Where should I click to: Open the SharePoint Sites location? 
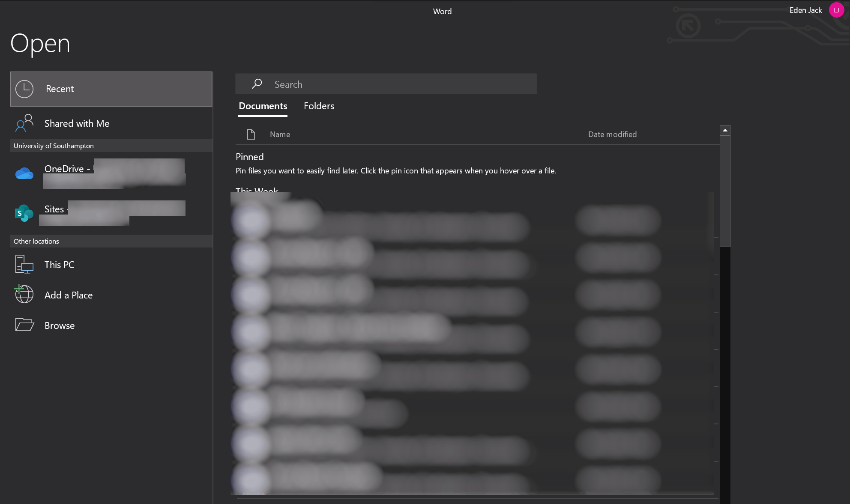coord(24,213)
